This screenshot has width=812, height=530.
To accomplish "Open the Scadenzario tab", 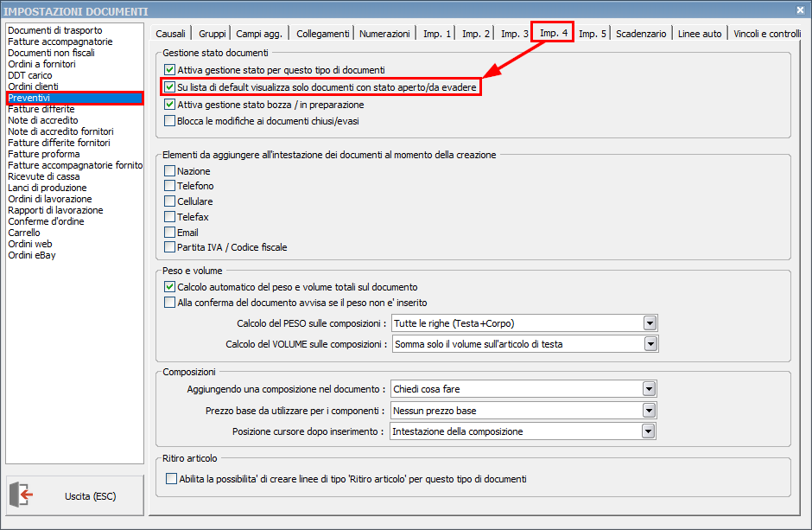I will (x=641, y=34).
